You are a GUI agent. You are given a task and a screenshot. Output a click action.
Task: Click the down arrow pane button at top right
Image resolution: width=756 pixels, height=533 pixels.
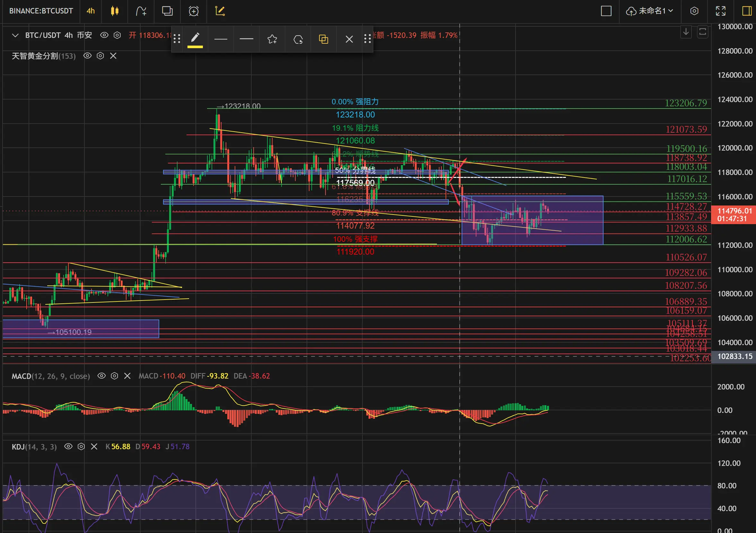(686, 32)
